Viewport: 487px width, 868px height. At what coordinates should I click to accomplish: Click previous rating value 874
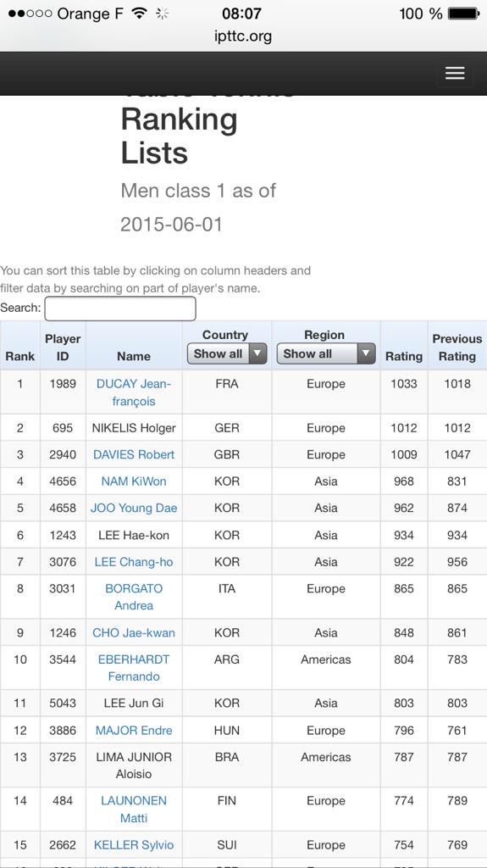coord(457,508)
